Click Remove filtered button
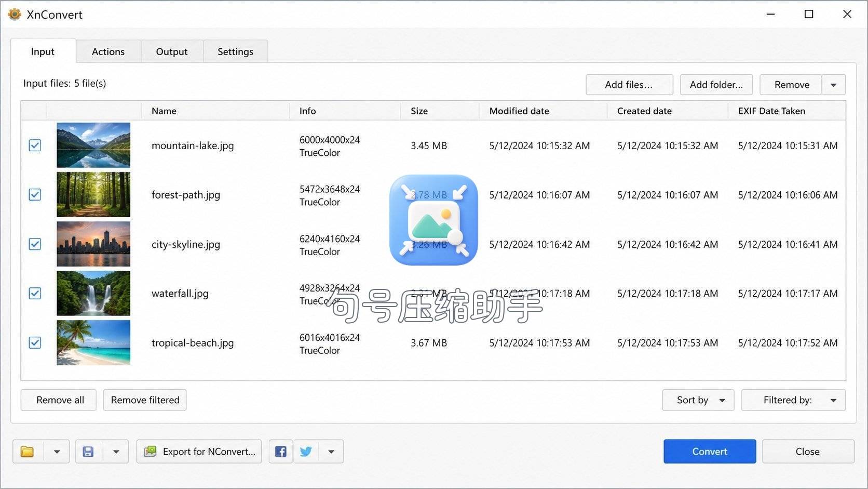 click(145, 400)
